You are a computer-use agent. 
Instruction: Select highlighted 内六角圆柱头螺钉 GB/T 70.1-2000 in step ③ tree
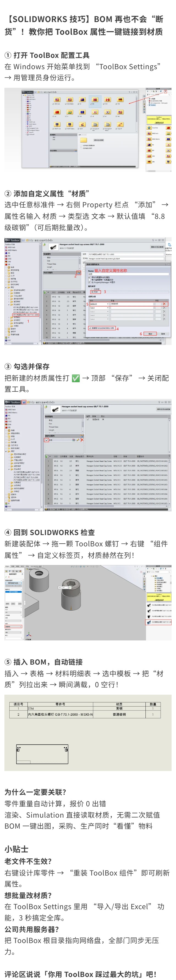[x=27, y=480]
